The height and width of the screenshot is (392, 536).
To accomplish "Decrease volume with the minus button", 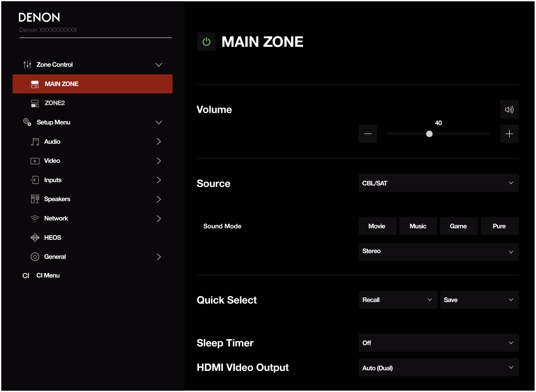I will (368, 134).
